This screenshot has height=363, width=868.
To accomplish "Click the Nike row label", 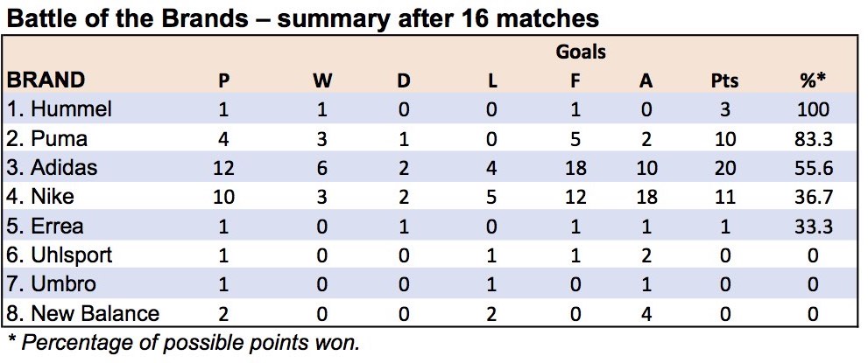I will click(x=40, y=197).
